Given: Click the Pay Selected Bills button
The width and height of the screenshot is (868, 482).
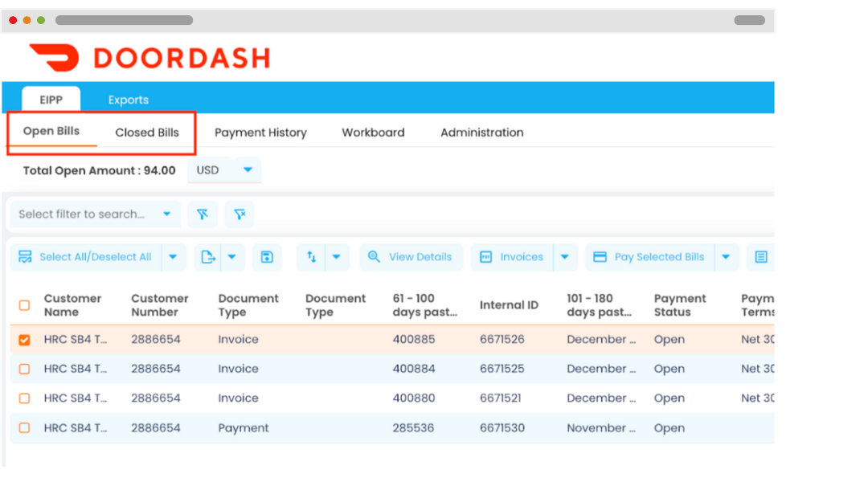Looking at the screenshot, I should pyautogui.click(x=650, y=257).
